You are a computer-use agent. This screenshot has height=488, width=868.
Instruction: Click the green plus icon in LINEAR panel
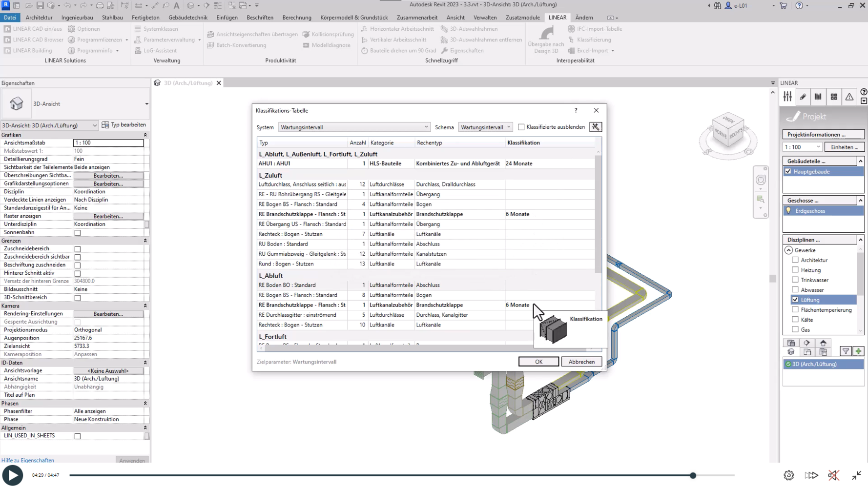tap(858, 351)
